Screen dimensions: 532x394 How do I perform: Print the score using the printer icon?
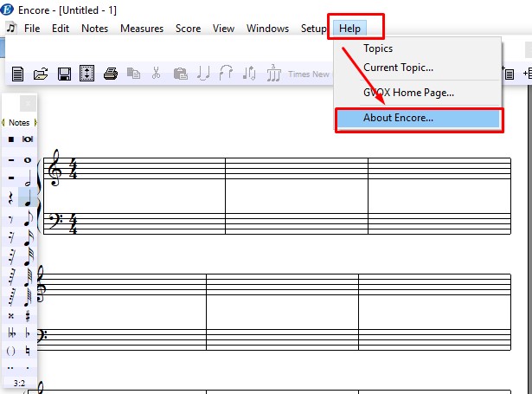[111, 74]
